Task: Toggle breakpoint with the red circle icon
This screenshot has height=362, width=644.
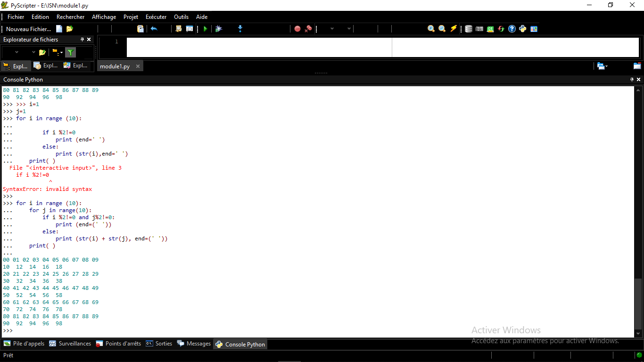Action: coord(297,29)
